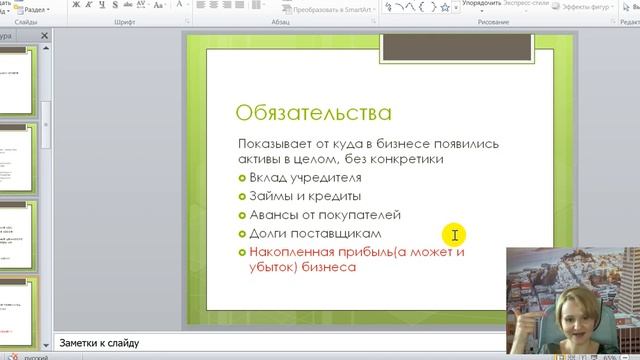
Task: Open Преобразовать в SmartArt menu
Action: 329,9
